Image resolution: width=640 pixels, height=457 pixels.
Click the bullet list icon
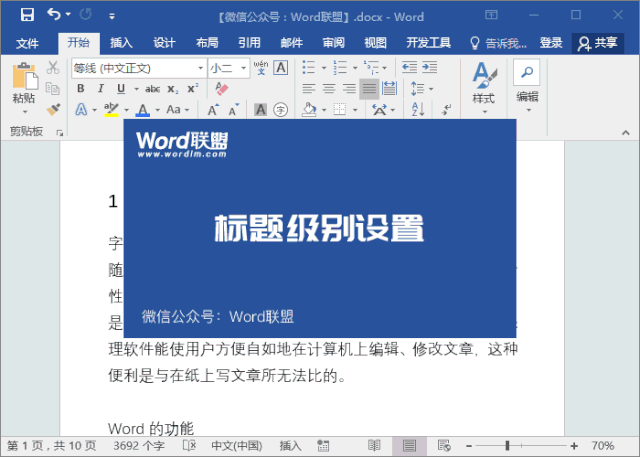[x=309, y=67]
